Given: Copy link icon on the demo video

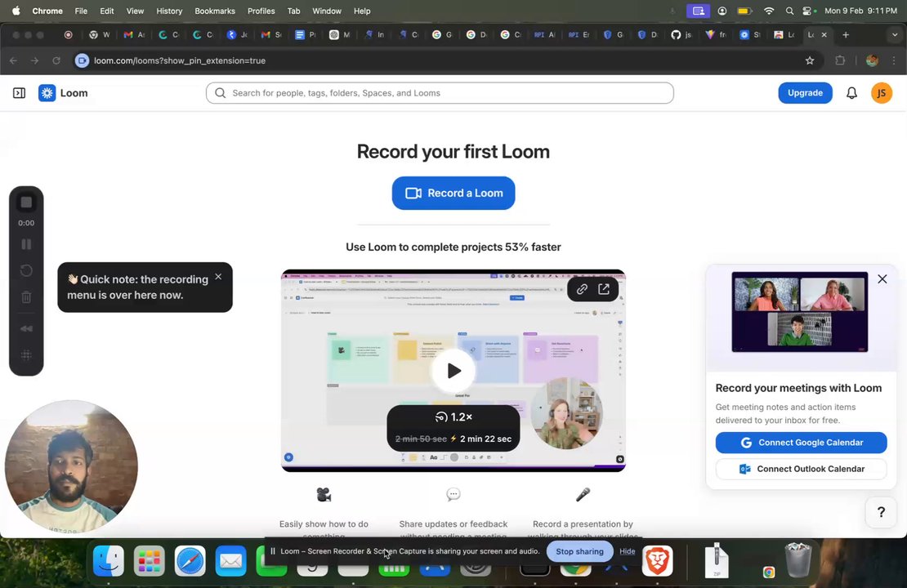Looking at the screenshot, I should coord(582,289).
